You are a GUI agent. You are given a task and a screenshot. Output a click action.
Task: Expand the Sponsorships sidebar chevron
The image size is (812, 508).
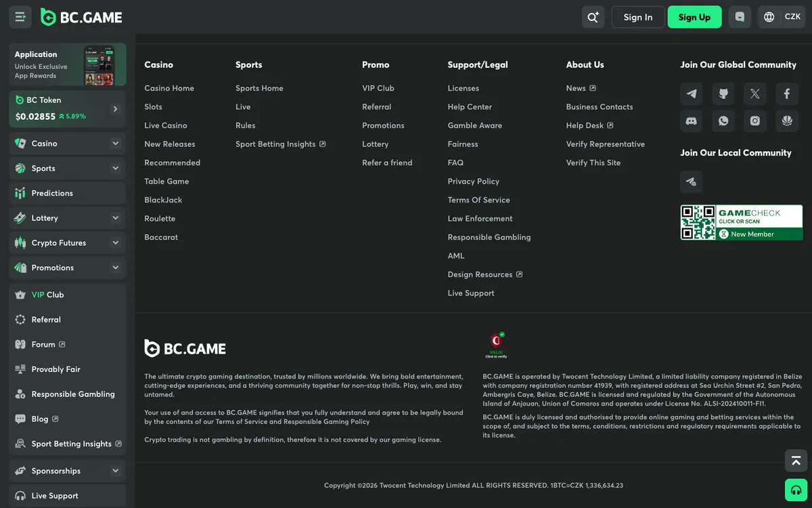(116, 471)
